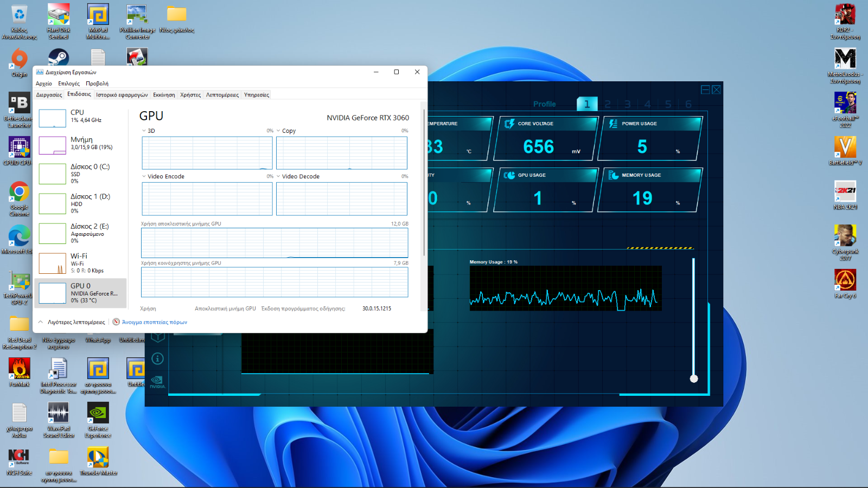Collapse with the Λιγότερες λεπτομέρειες chevron

[41, 322]
